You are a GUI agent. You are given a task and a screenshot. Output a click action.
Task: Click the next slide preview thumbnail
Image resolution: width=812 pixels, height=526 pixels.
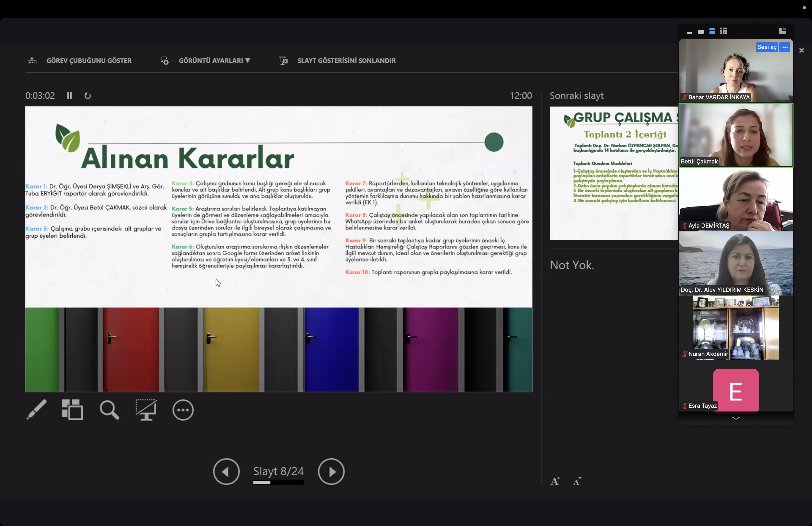(x=614, y=173)
